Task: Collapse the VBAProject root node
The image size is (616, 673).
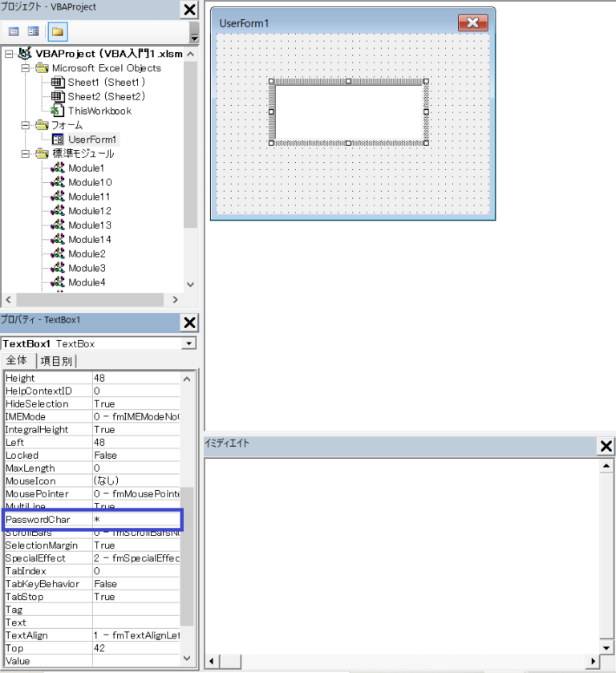Action: click(9, 54)
